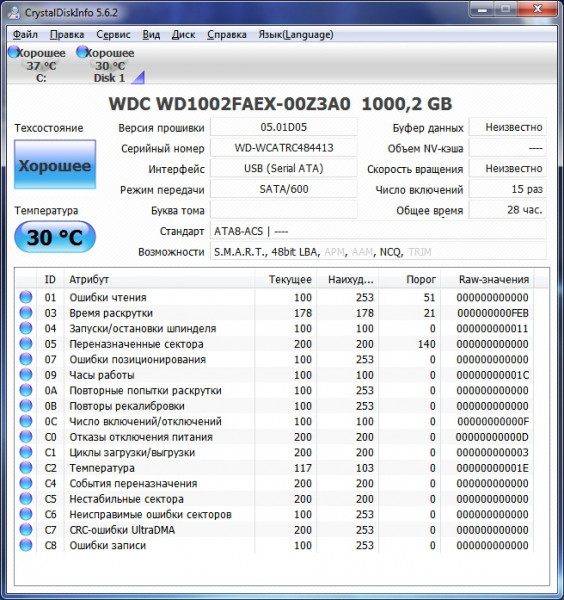The image size is (564, 600).
Task: Click the CrystalDiskInfo app icon in title bar
Action: click(14, 12)
